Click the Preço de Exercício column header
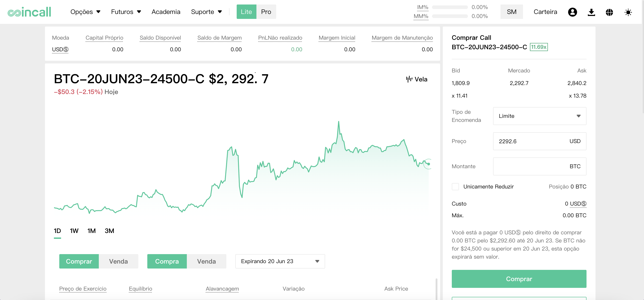 pyautogui.click(x=83, y=289)
